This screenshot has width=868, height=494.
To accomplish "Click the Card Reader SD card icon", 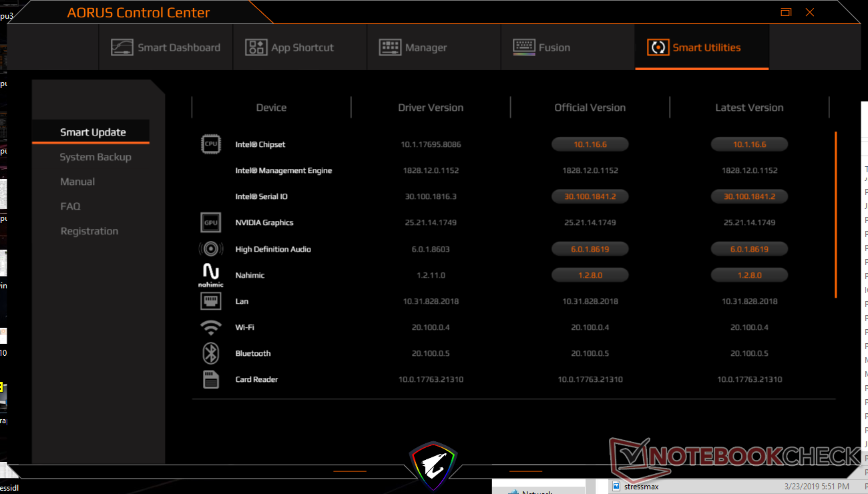I will (211, 379).
